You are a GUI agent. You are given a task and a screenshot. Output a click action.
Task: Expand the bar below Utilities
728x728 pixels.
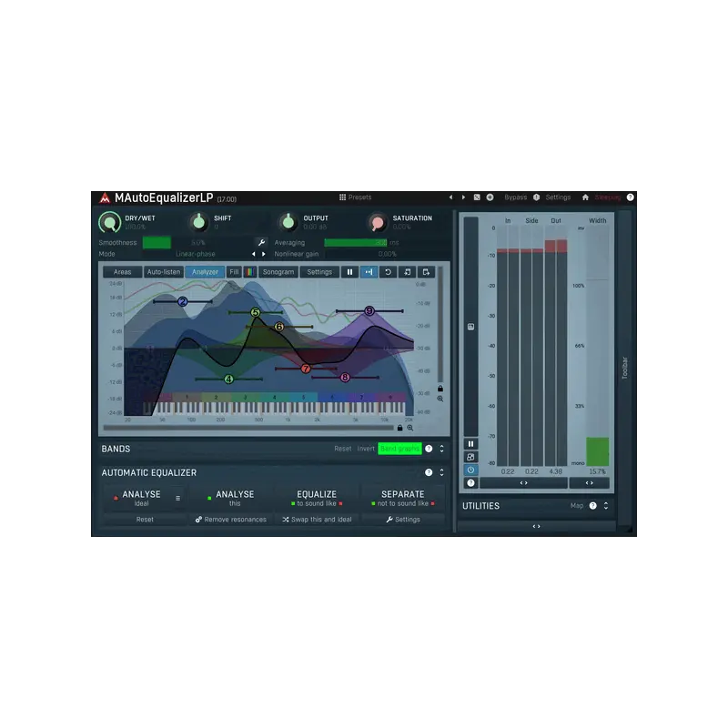[536, 527]
